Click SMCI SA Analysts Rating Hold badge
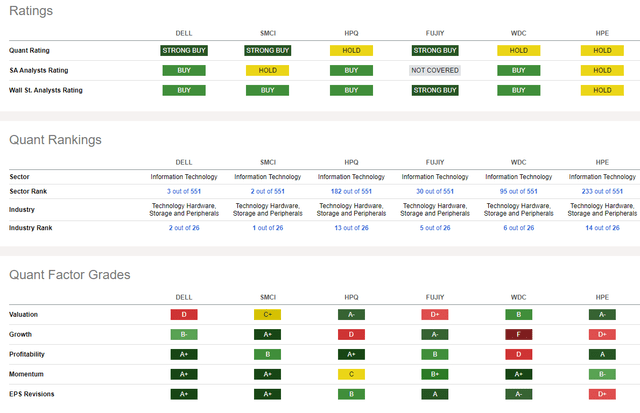This screenshot has width=640, height=413. tap(267, 71)
